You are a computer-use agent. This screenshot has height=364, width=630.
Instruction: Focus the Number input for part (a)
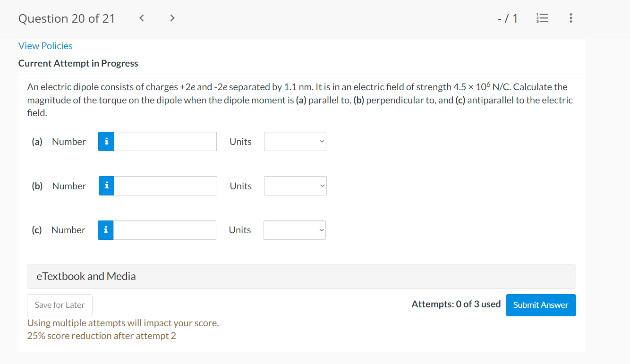(165, 142)
